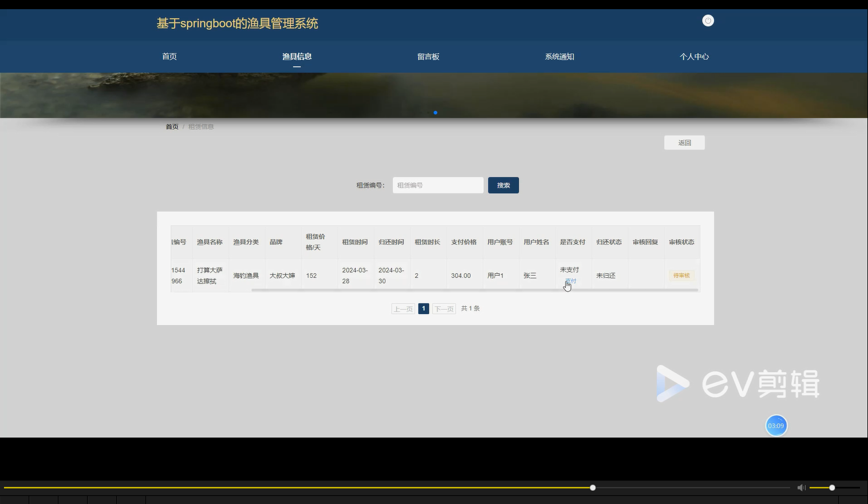Click the cell 大叔大婶
The height and width of the screenshot is (504, 868).
tap(282, 275)
